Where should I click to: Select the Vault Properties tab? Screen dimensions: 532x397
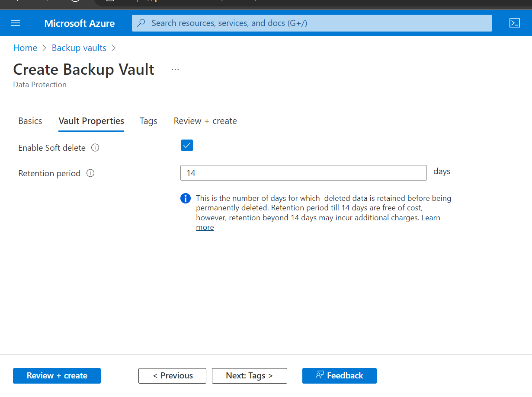(x=91, y=121)
